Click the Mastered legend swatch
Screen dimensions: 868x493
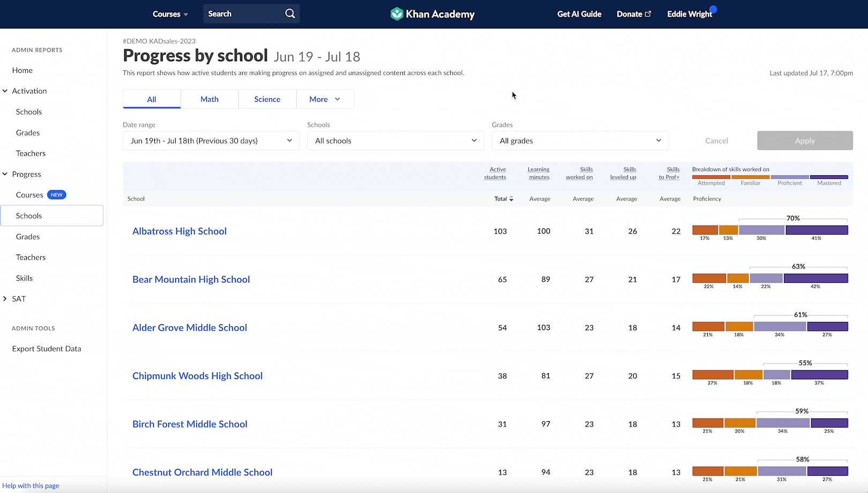[829, 177]
